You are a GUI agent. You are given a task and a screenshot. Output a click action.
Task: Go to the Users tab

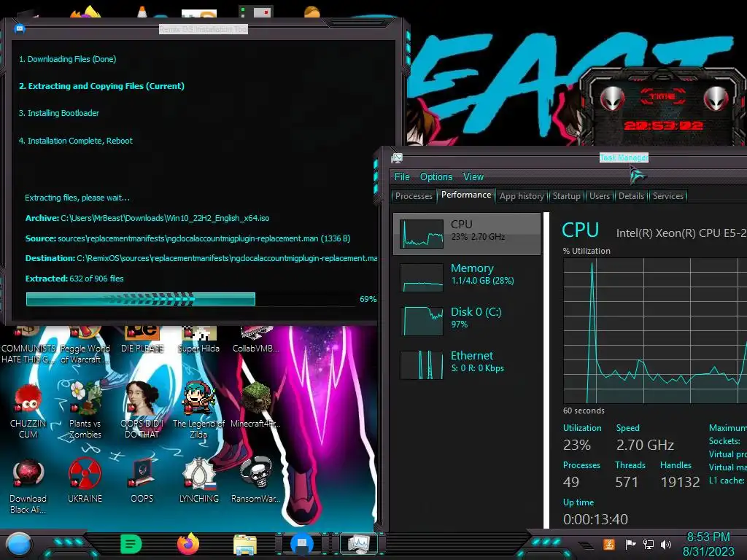point(600,195)
